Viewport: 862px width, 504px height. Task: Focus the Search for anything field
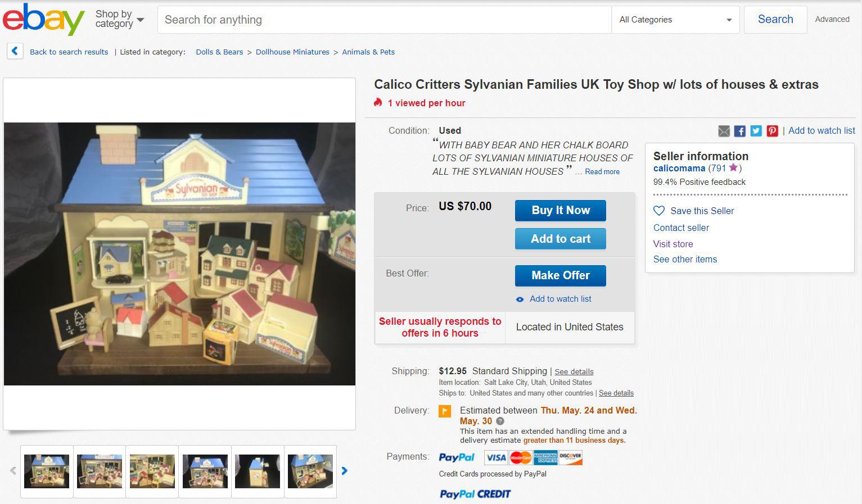(385, 20)
